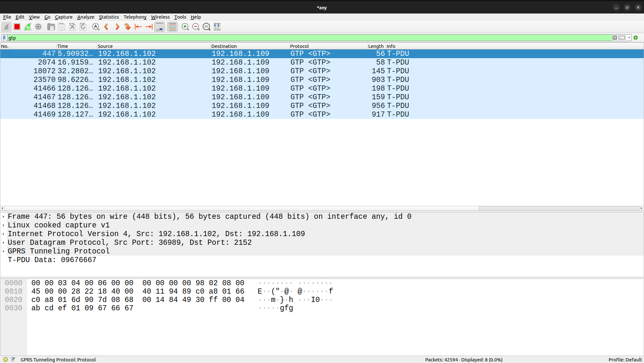The image size is (644, 363).
Task: Reload this capture file
Action: tap(83, 27)
